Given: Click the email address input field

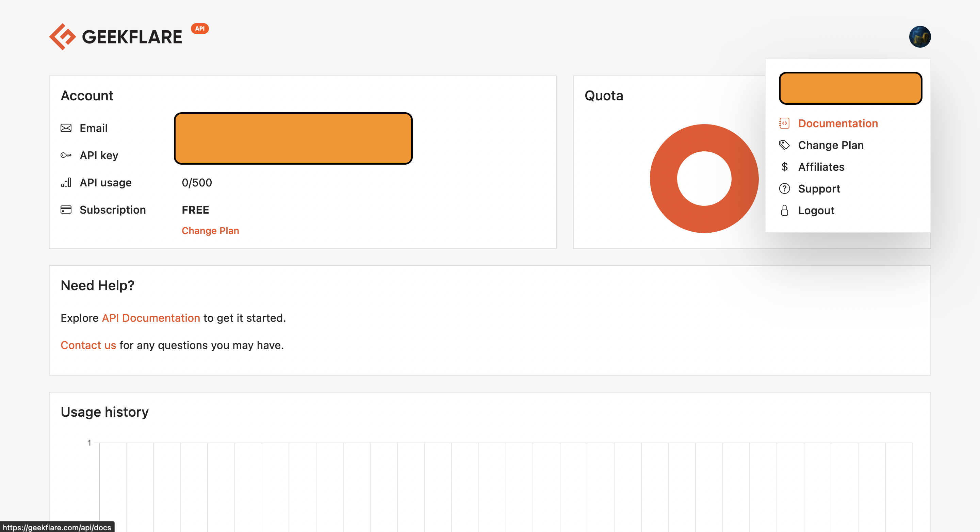Looking at the screenshot, I should [293, 138].
